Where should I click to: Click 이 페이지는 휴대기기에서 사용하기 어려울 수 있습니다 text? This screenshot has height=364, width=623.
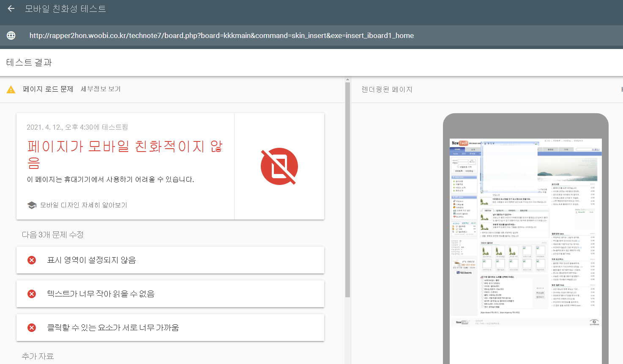point(111,179)
